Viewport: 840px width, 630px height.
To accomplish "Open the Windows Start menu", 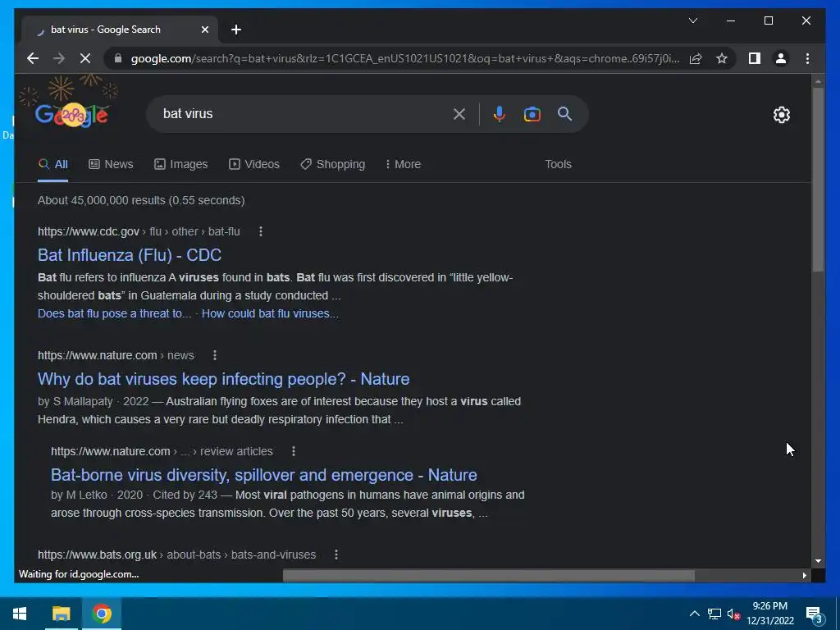I will click(x=20, y=614).
